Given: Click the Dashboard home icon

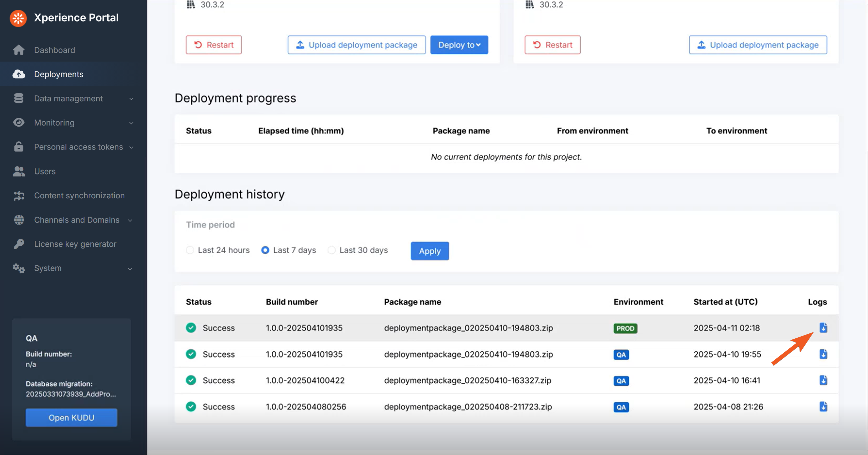Looking at the screenshot, I should click(19, 50).
